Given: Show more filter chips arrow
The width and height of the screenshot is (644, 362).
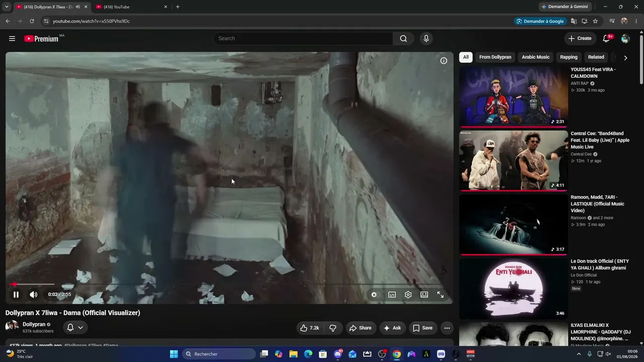Looking at the screenshot, I should click(625, 58).
